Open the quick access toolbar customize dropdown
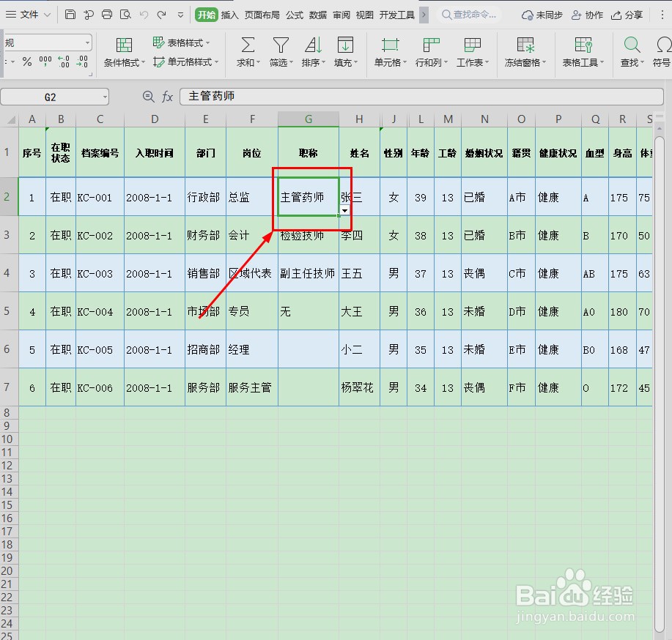672x640 pixels. coord(181,15)
